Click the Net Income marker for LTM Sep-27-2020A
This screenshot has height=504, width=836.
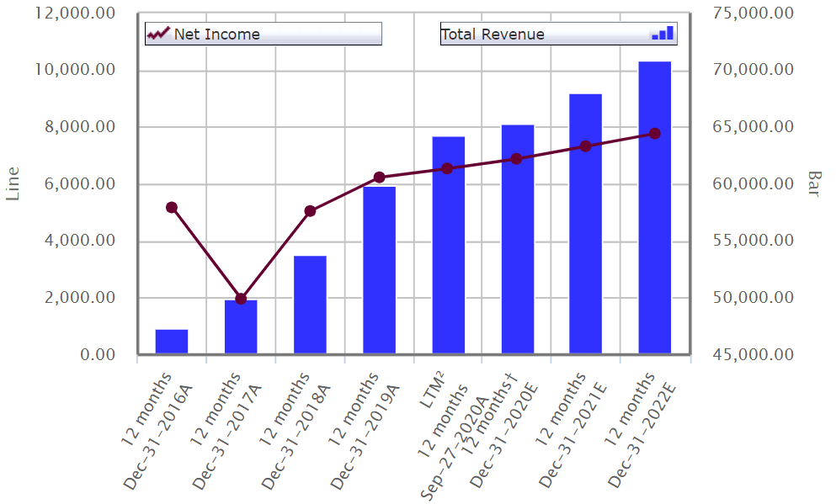coord(448,168)
